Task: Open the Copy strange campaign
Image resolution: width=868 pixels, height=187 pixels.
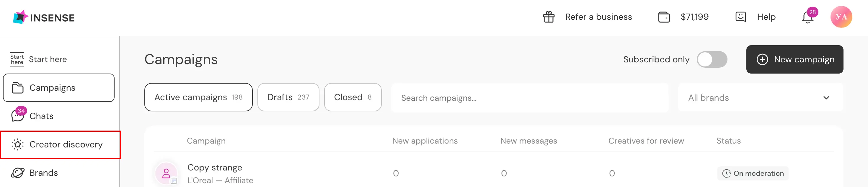Action: [215, 167]
